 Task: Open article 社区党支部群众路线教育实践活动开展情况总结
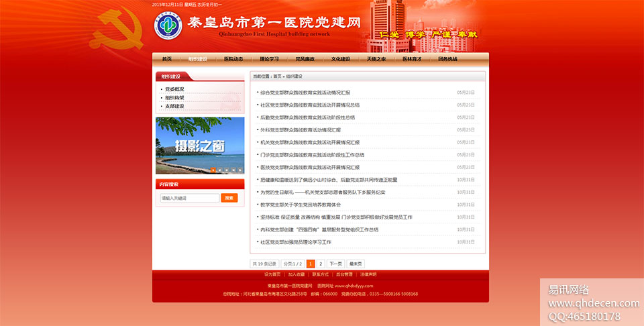310,105
